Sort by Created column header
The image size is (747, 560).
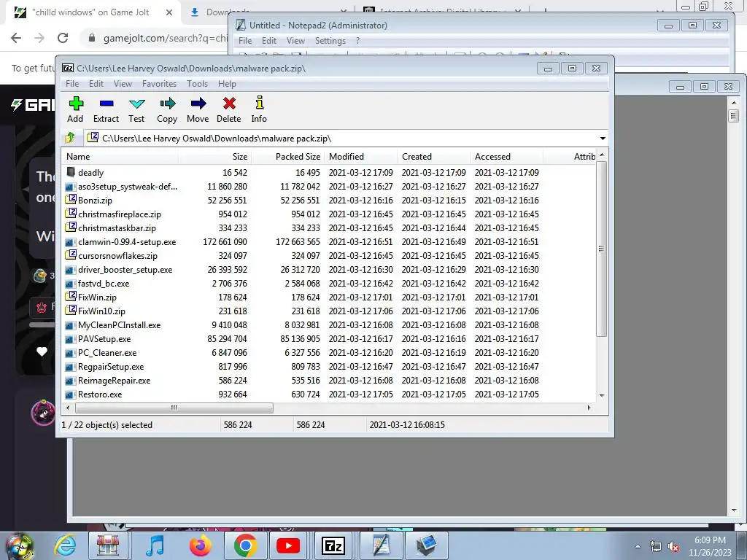(x=433, y=157)
